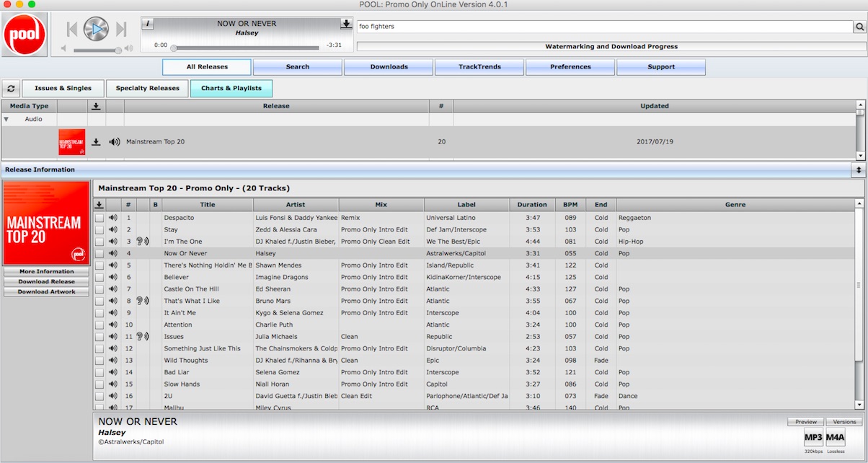
Task: Collapse the Audio media type group
Action: coord(6,119)
